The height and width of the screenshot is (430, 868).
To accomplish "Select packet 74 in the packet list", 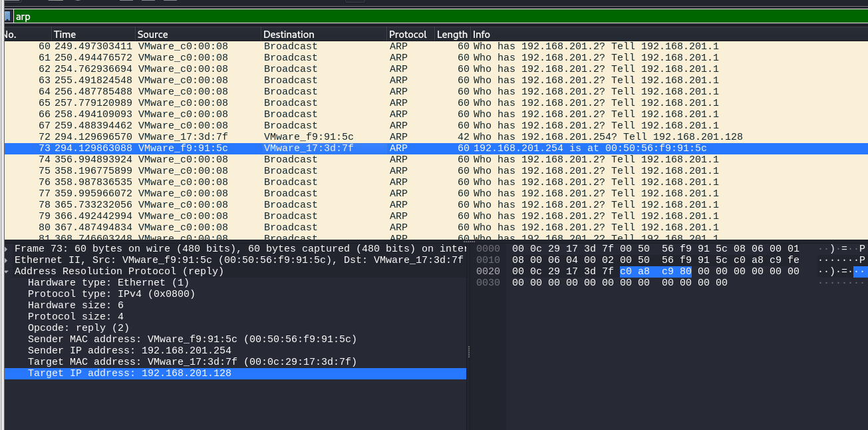I will pyautogui.click(x=399, y=160).
